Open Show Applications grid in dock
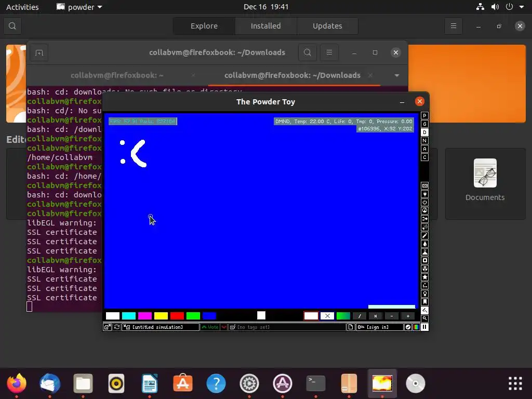Screen dimensions: 532x399 (x=515, y=383)
